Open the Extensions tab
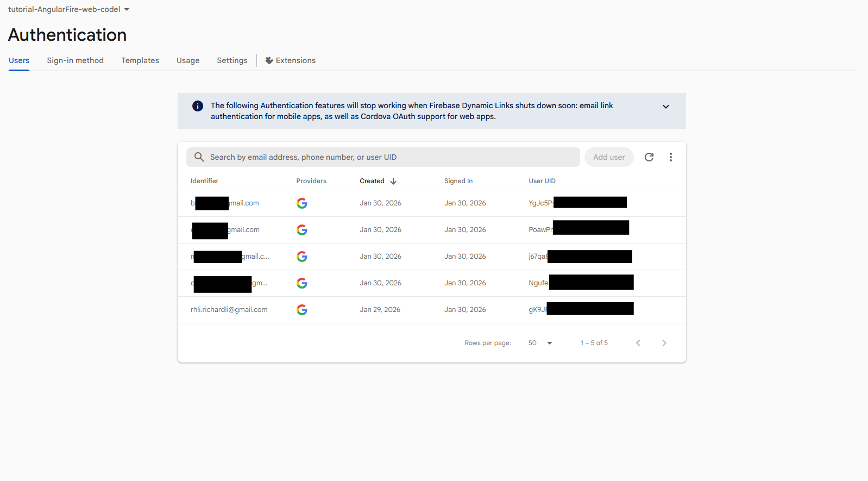Image resolution: width=868 pixels, height=481 pixels. click(291, 60)
